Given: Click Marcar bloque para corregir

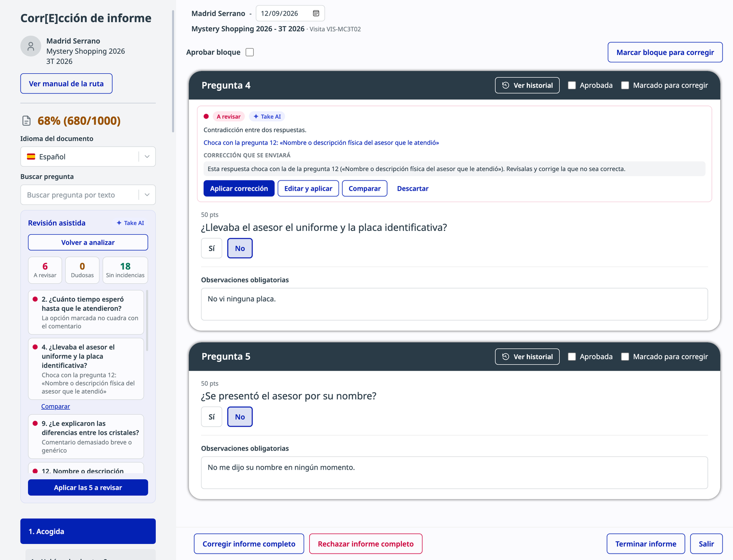Looking at the screenshot, I should [x=665, y=52].
